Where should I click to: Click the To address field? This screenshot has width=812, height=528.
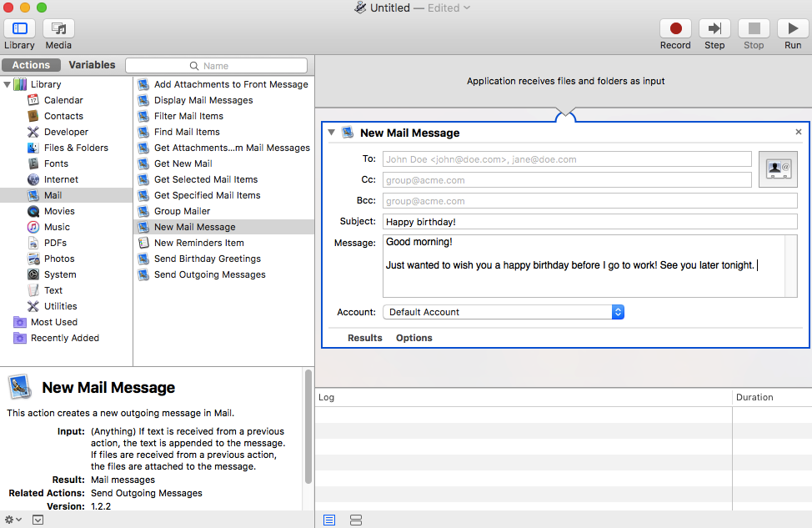[x=567, y=159]
